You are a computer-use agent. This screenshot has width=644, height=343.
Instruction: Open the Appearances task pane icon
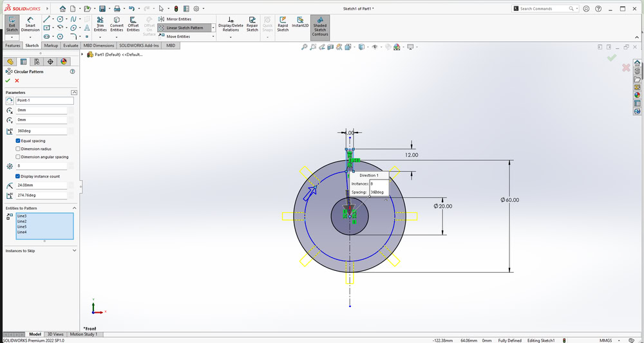point(637,95)
